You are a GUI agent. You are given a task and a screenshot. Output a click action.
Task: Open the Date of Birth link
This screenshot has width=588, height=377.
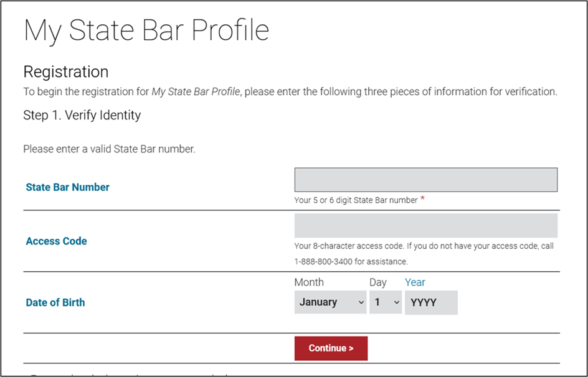[55, 302]
